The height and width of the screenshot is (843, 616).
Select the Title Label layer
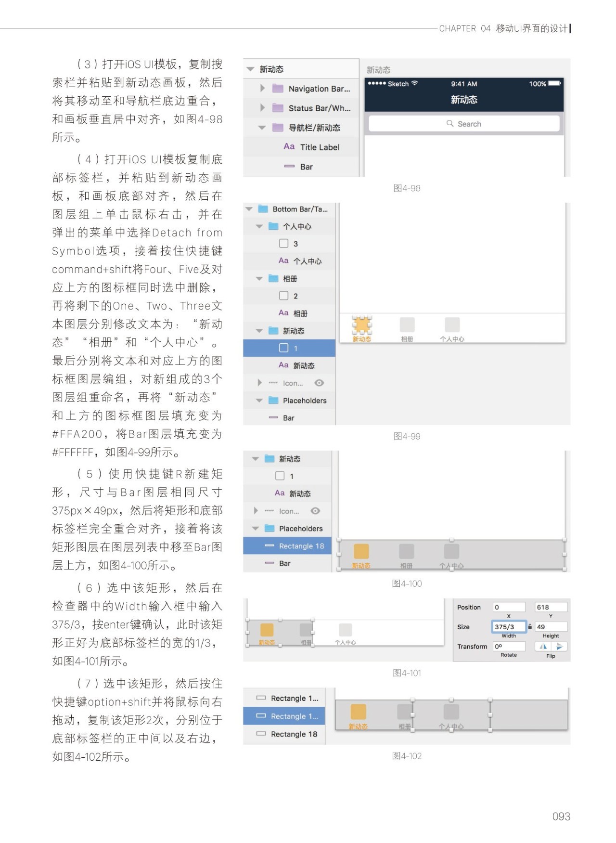[x=301, y=147]
